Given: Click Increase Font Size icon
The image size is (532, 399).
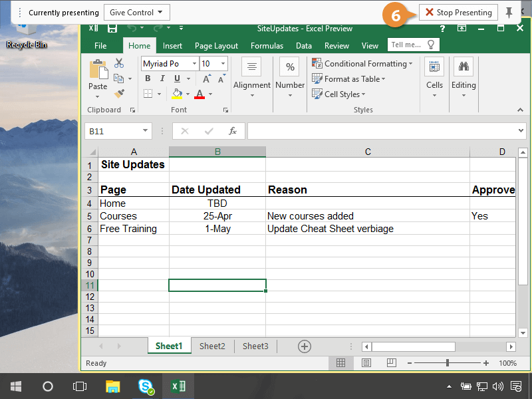Looking at the screenshot, I should [x=206, y=79].
